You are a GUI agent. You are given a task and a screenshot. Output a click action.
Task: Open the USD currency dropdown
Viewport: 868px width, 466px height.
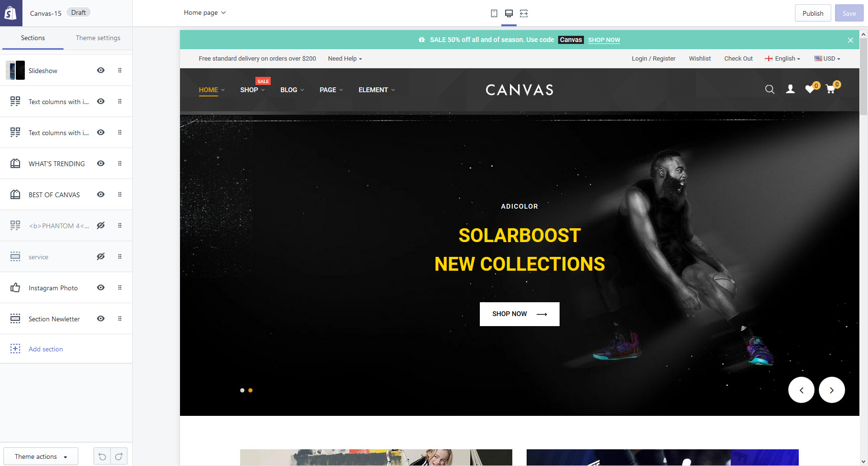point(827,59)
